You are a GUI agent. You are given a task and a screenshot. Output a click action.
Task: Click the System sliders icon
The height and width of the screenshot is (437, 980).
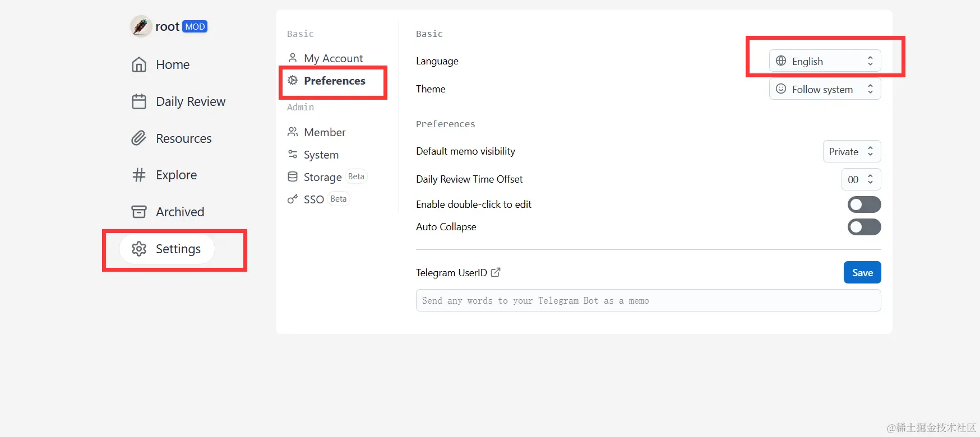[293, 154]
